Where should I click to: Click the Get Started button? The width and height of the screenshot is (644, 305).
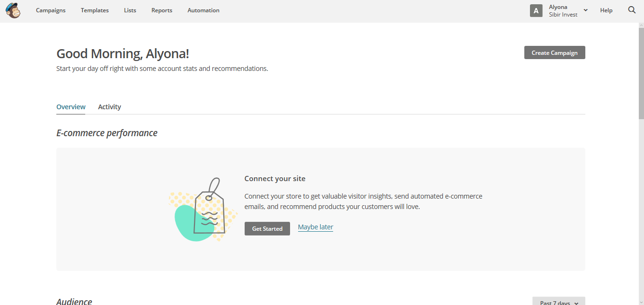267,228
